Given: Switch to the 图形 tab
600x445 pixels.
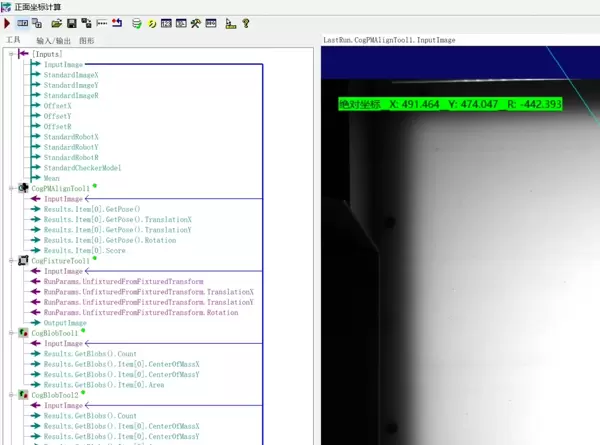Looking at the screenshot, I should click(x=87, y=41).
